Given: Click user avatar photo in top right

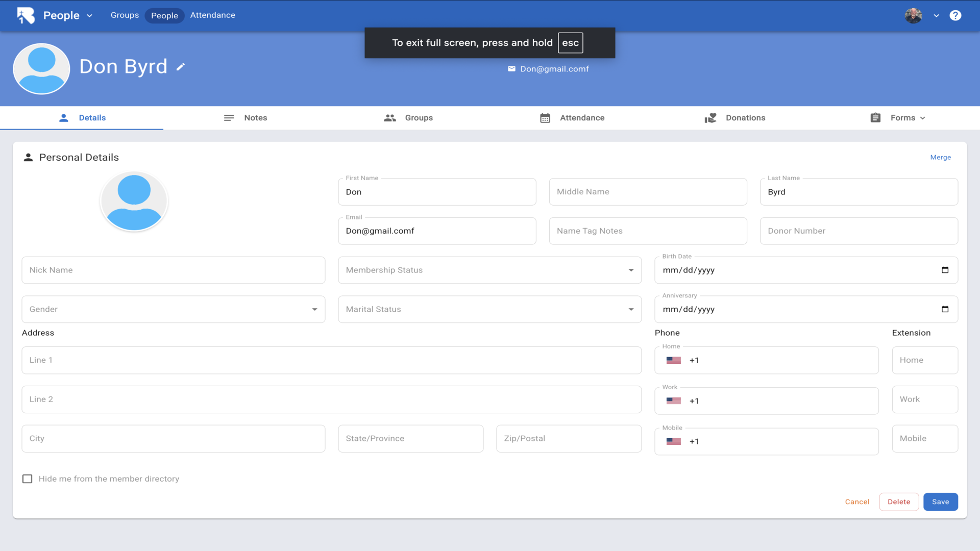Looking at the screenshot, I should (x=913, y=15).
